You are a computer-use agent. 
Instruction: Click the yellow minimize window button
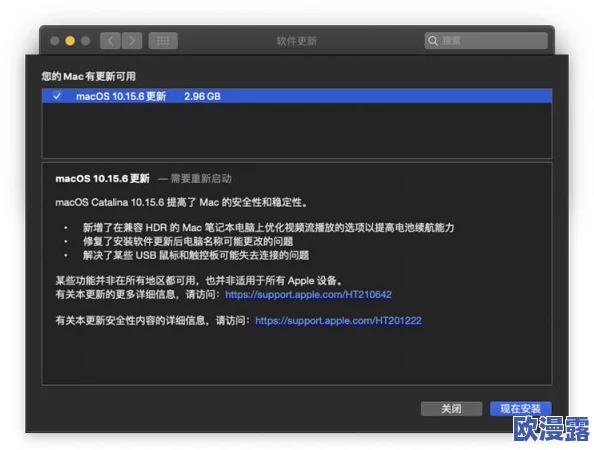point(70,41)
